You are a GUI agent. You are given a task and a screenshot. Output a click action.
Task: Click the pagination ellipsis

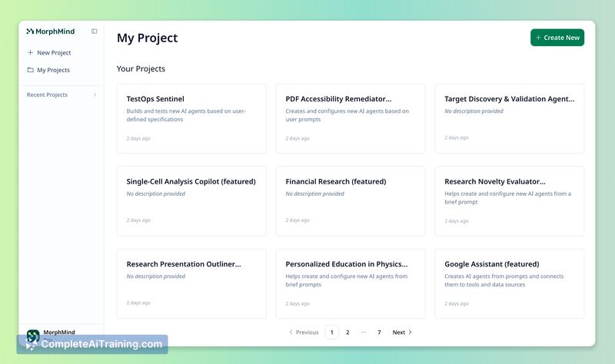[364, 333]
